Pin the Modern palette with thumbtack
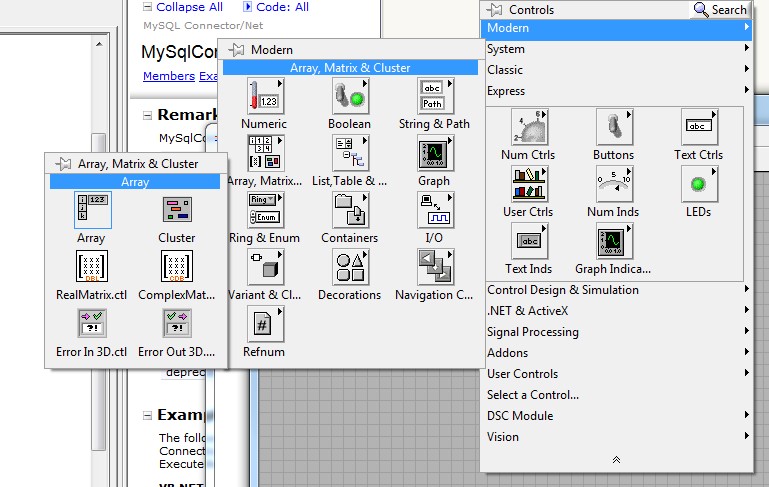 (x=236, y=50)
